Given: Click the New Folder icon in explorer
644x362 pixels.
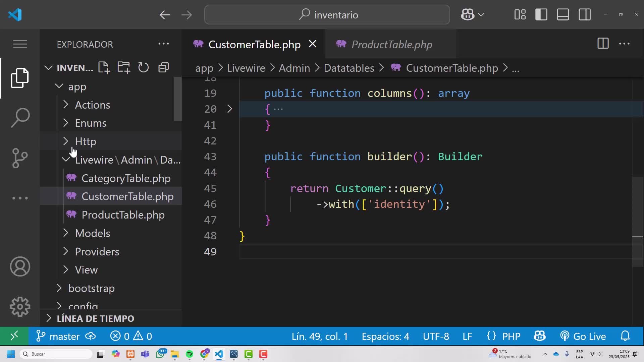Looking at the screenshot, I should click(124, 67).
